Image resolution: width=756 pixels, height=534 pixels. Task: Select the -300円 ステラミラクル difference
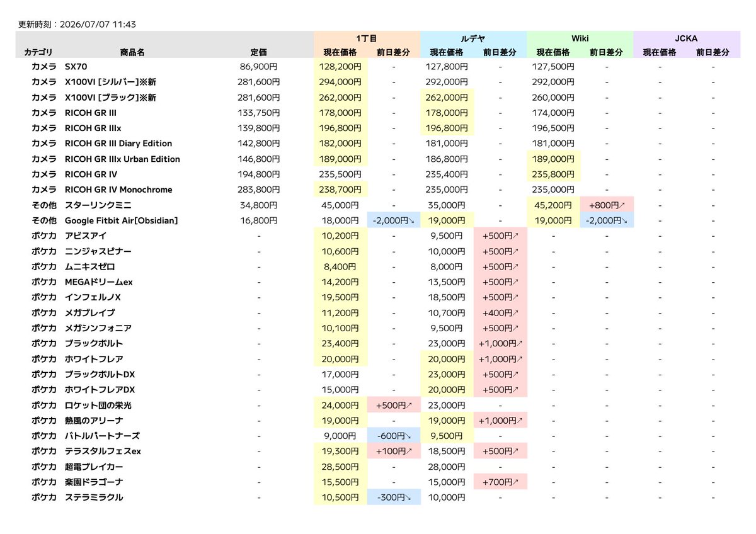pyautogui.click(x=394, y=497)
